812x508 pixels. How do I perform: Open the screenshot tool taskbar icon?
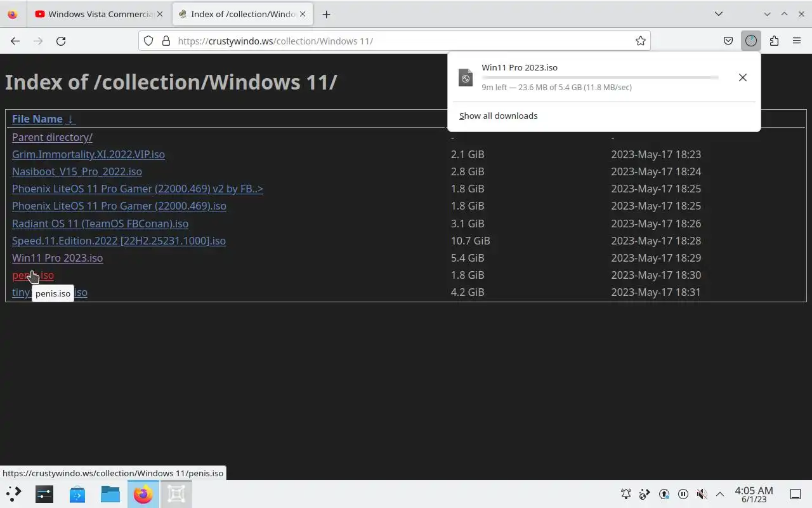coord(176,493)
